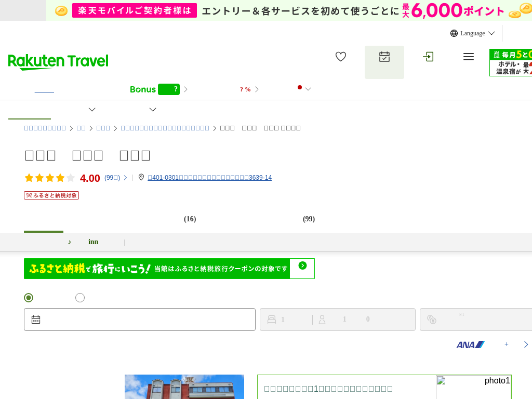Image resolution: width=532 pixels, height=399 pixels.
Task: Switch to the tab labeled (99)
Action: (x=309, y=219)
